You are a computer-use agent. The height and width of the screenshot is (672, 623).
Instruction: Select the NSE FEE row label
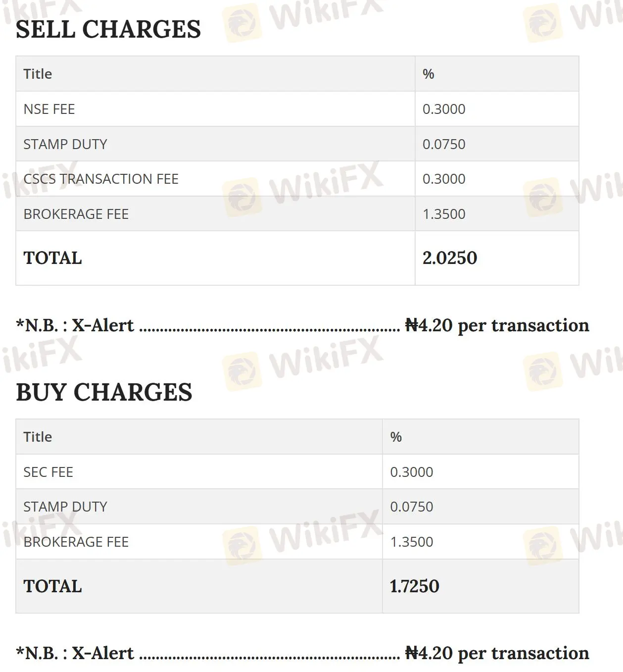[x=49, y=109]
